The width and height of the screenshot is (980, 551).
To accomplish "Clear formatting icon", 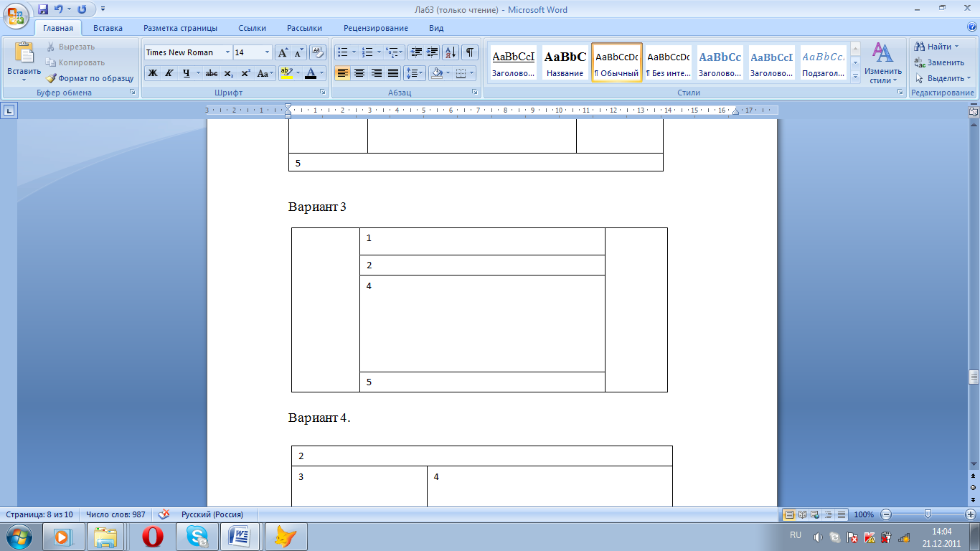I will [319, 52].
